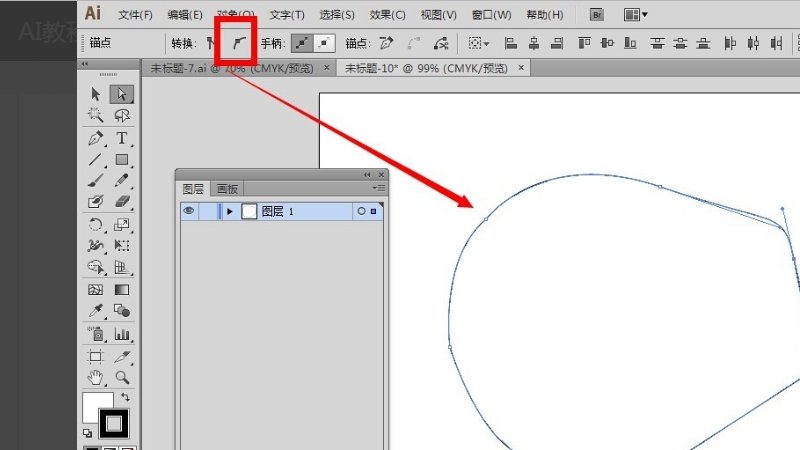The width and height of the screenshot is (800, 450).
Task: Select the Paintbrush tool
Action: point(95,181)
